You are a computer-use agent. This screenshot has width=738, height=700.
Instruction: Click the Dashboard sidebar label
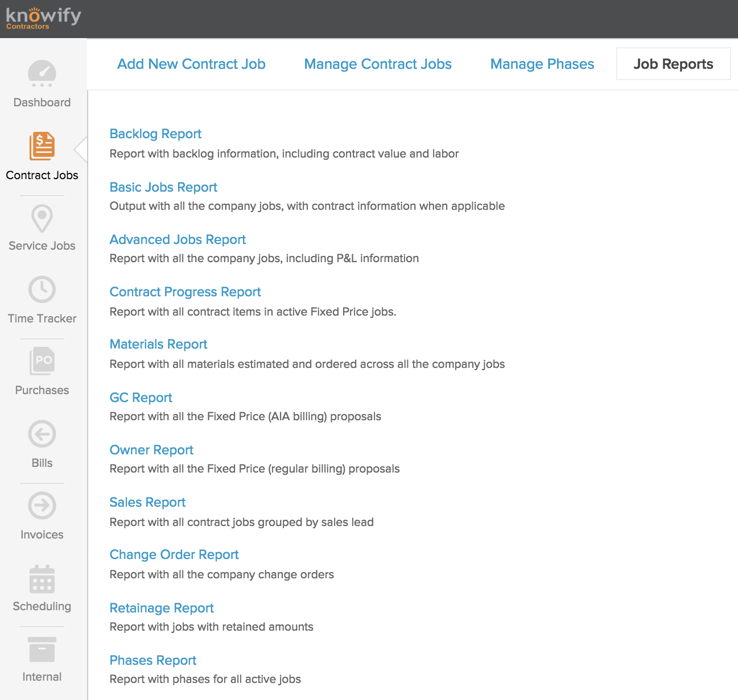pyautogui.click(x=42, y=102)
